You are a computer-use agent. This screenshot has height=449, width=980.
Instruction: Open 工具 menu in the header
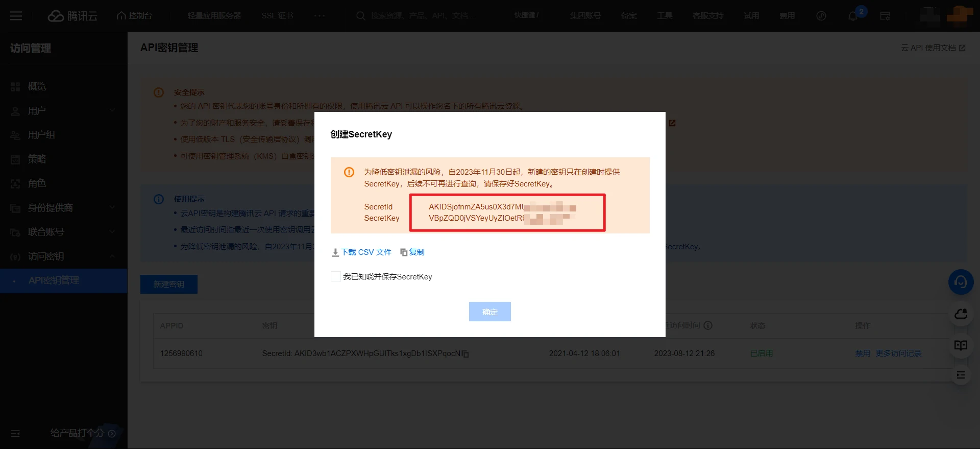click(x=665, y=16)
